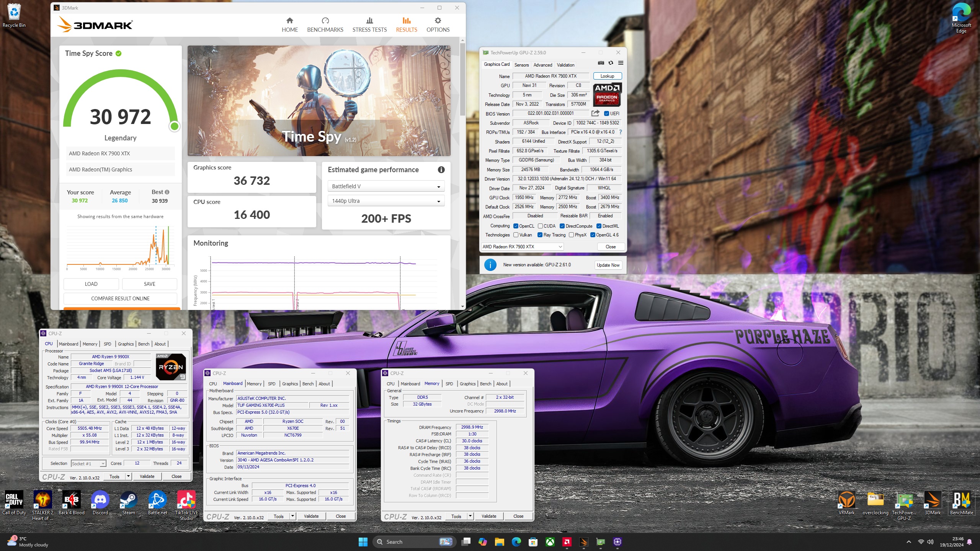Open the RESULTS section in 3DMark

pyautogui.click(x=406, y=25)
